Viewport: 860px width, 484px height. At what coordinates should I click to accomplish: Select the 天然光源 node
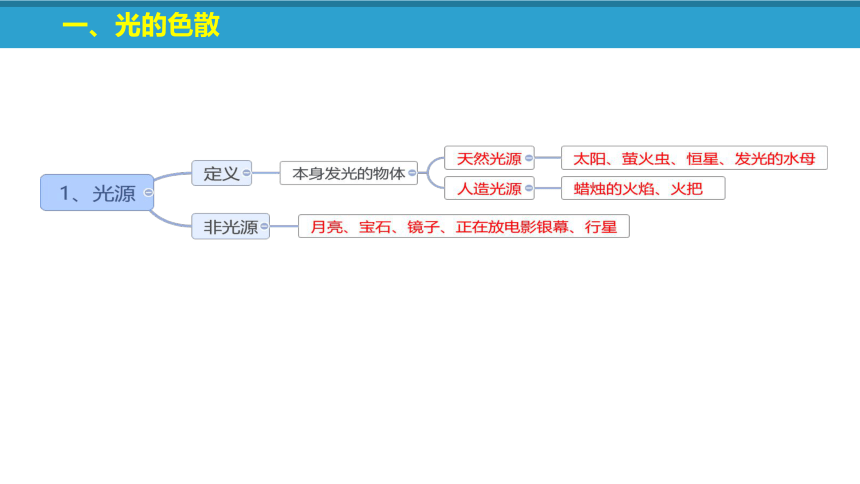pos(489,158)
